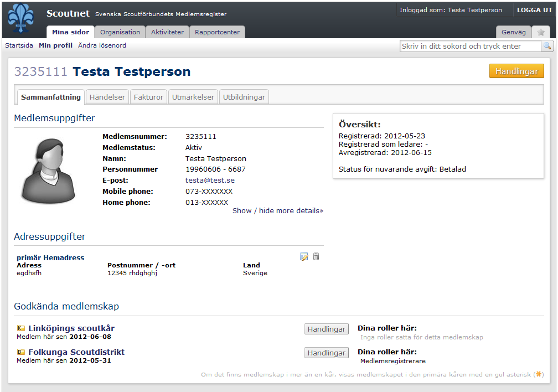This screenshot has width=558, height=392.
Task: Click member-since date 2012-06-08
Action: coord(90,337)
